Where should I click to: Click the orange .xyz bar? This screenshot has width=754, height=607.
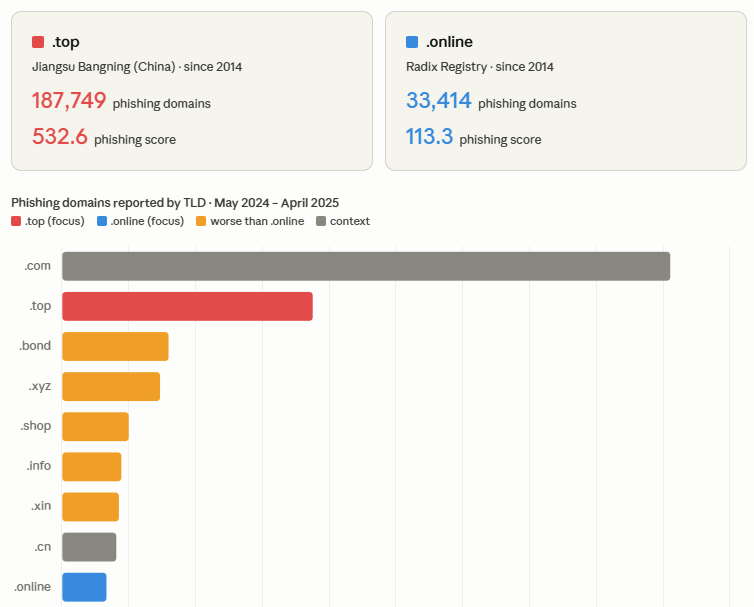click(x=111, y=386)
